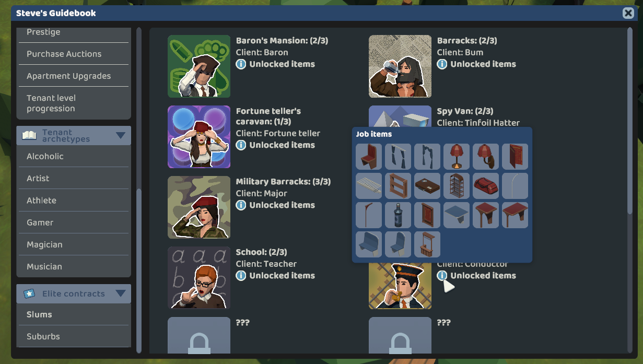Open Apartment Upgrades guide entry
The height and width of the screenshot is (364, 643).
click(74, 76)
